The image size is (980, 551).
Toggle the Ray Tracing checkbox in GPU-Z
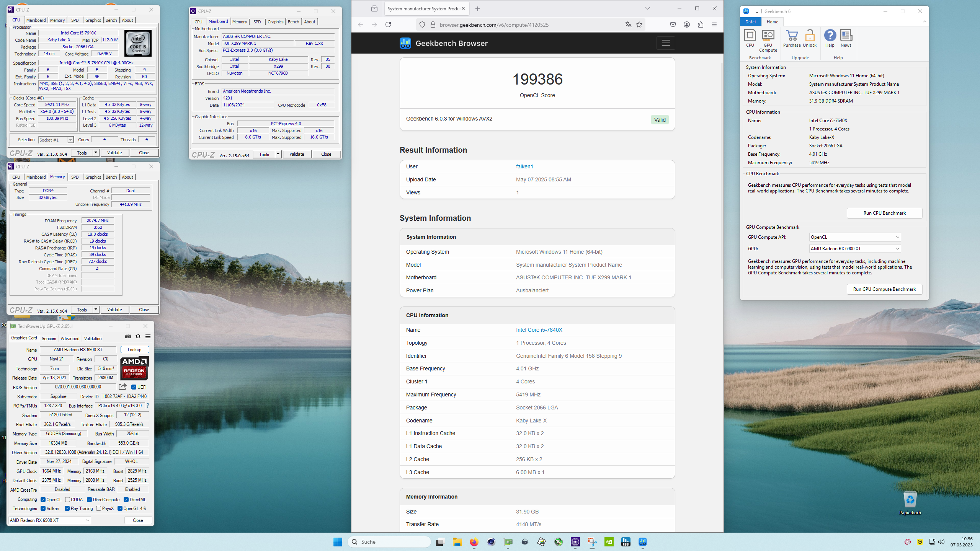(67, 509)
